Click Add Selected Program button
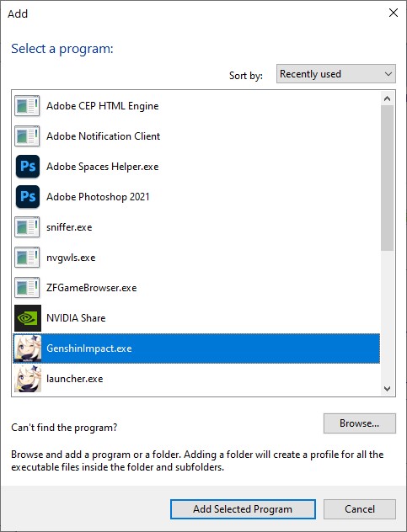Image resolution: width=407 pixels, height=532 pixels. pyautogui.click(x=243, y=509)
